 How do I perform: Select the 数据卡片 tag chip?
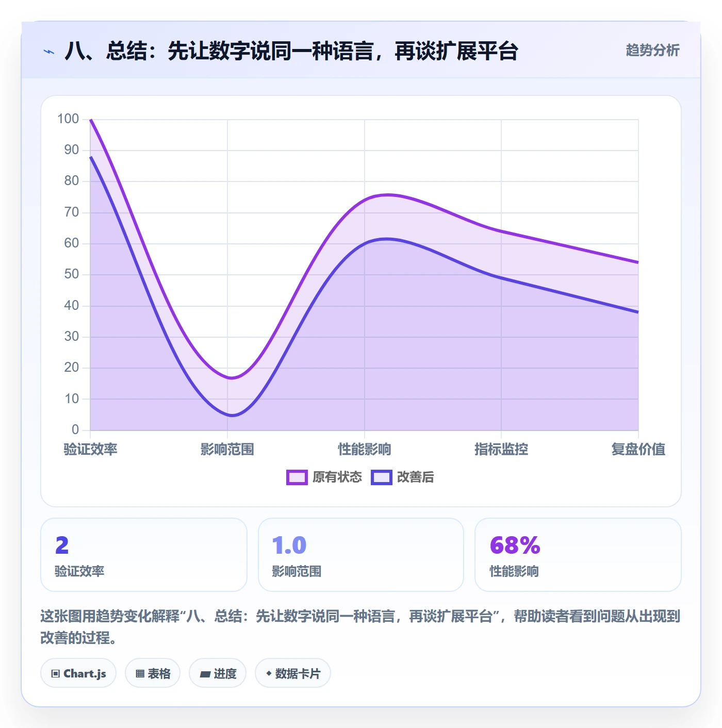293,673
